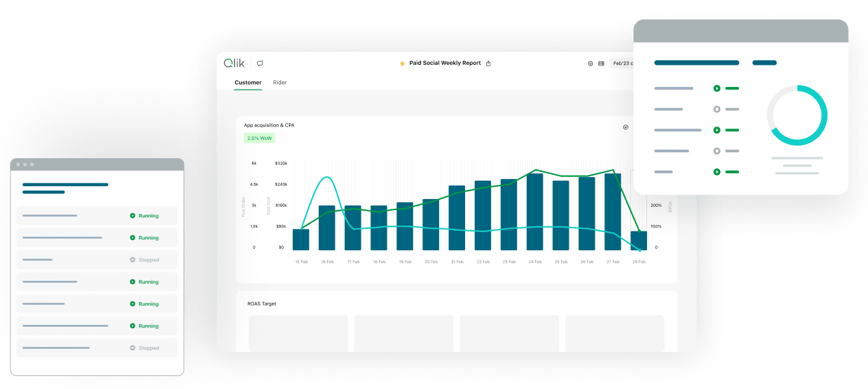
Task: Select the 28 Feb bar in the chart
Action: [639, 240]
